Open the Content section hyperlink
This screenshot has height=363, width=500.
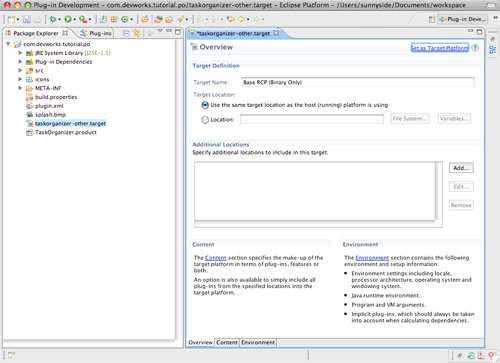[x=215, y=258]
